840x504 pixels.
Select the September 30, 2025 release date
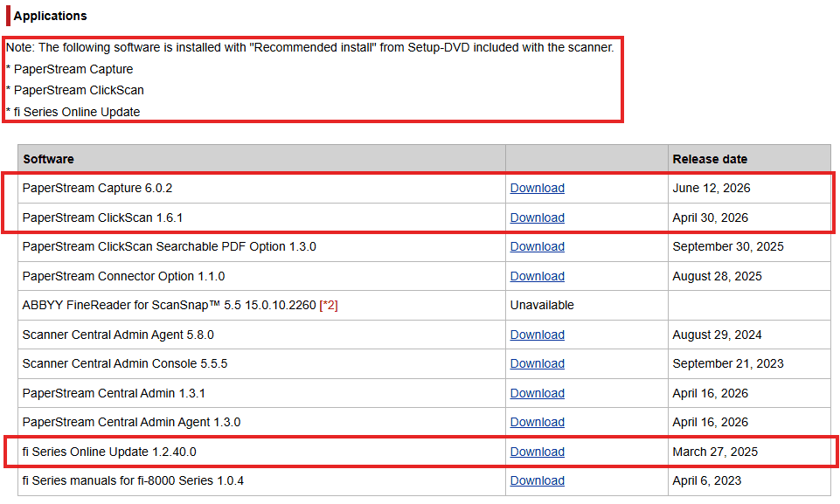point(727,246)
